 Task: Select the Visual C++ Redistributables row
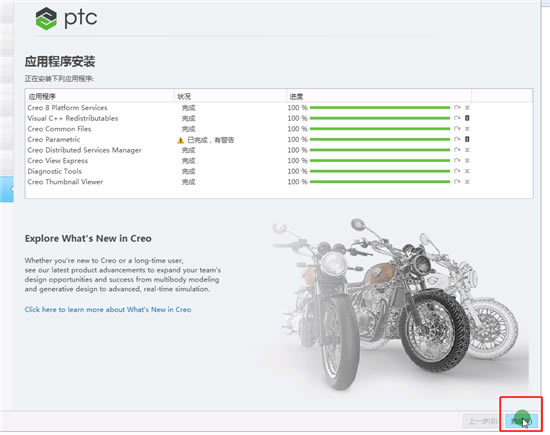(x=279, y=118)
